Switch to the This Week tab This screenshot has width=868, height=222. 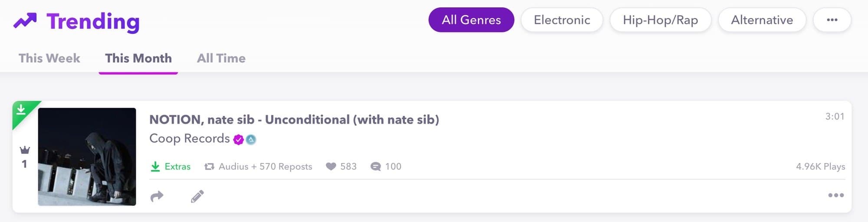click(49, 58)
